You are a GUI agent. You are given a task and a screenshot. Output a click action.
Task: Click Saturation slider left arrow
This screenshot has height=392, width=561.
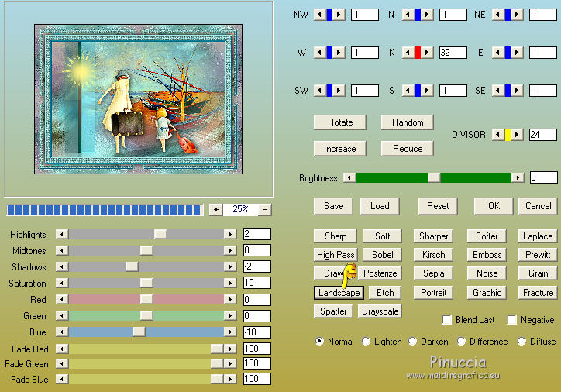(x=62, y=283)
